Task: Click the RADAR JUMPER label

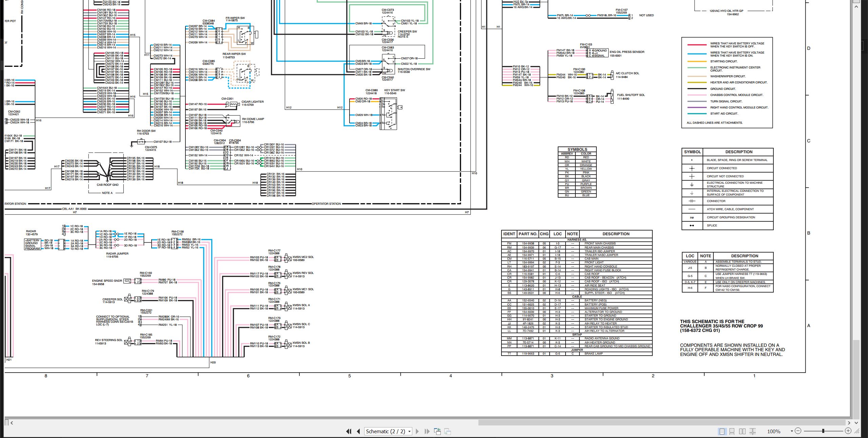Action: 117,254
